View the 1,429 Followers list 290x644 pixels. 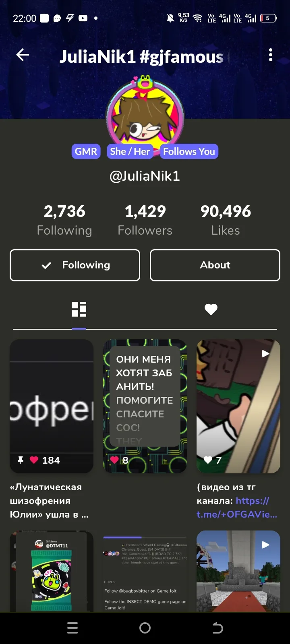click(145, 220)
